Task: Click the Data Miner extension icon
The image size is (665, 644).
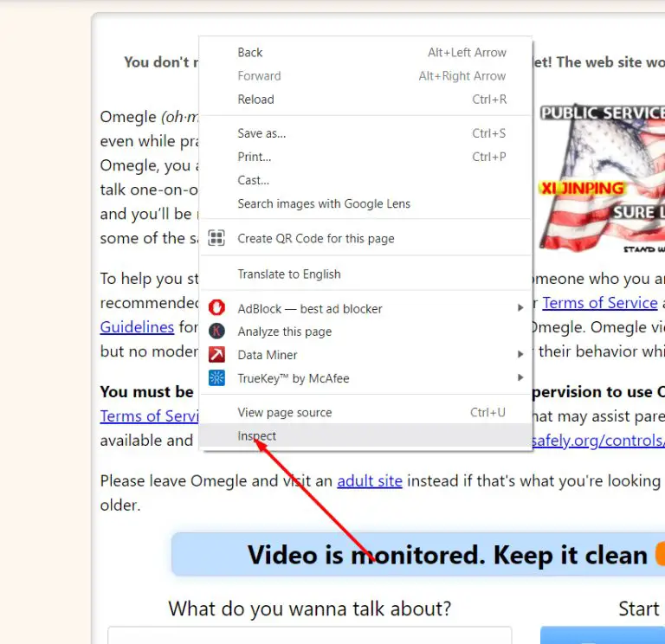Action: pyautogui.click(x=217, y=355)
